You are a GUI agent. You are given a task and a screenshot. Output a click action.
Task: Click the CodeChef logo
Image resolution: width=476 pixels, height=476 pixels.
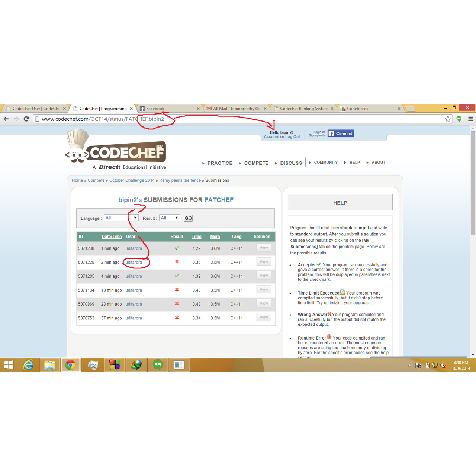coord(116,151)
